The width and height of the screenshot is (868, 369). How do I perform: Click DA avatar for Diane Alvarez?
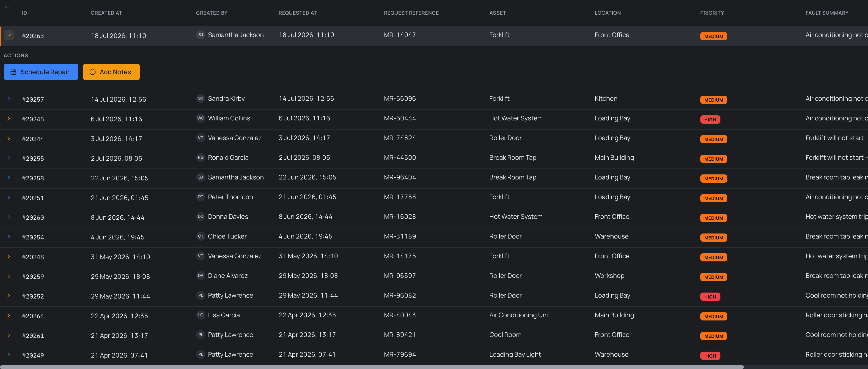point(201,275)
